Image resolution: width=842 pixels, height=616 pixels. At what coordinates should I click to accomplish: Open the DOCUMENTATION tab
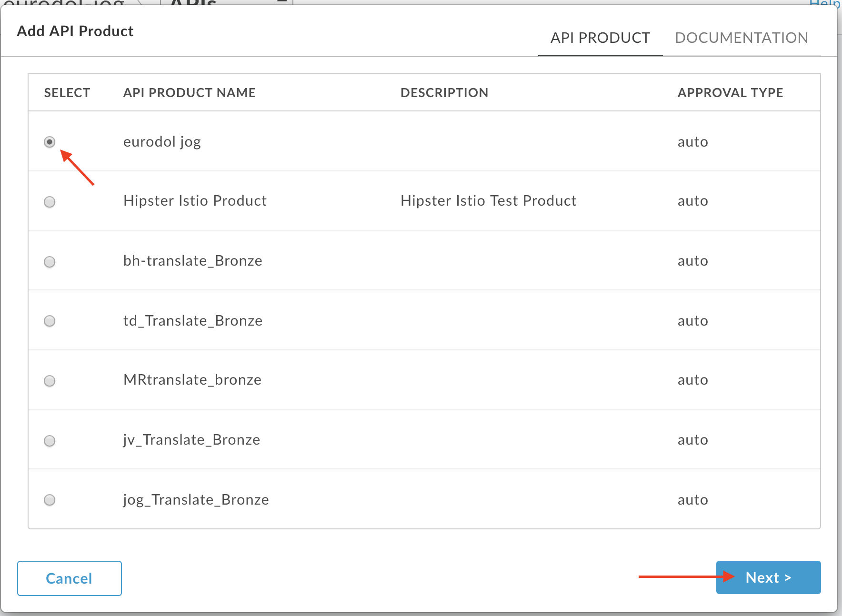742,38
